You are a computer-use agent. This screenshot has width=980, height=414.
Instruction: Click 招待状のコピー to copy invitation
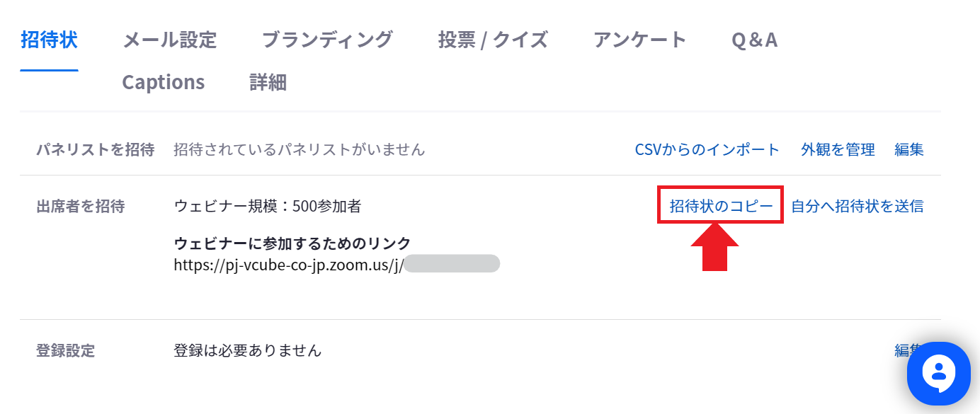721,206
